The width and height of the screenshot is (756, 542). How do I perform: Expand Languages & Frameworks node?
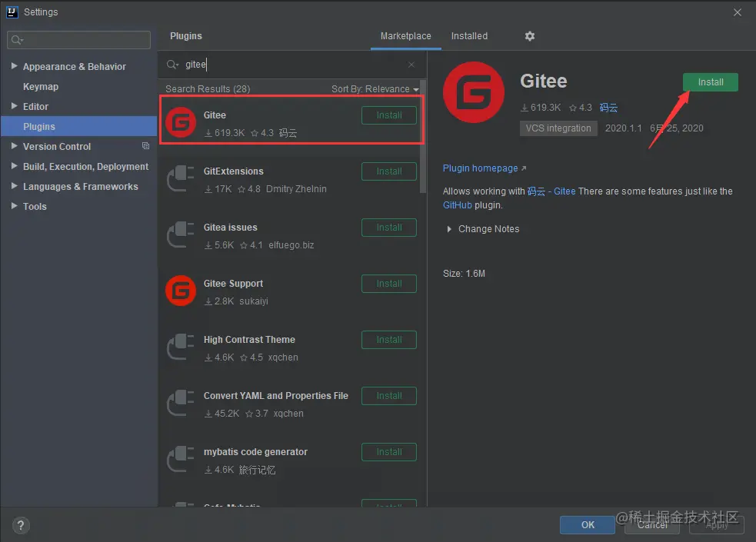click(14, 186)
